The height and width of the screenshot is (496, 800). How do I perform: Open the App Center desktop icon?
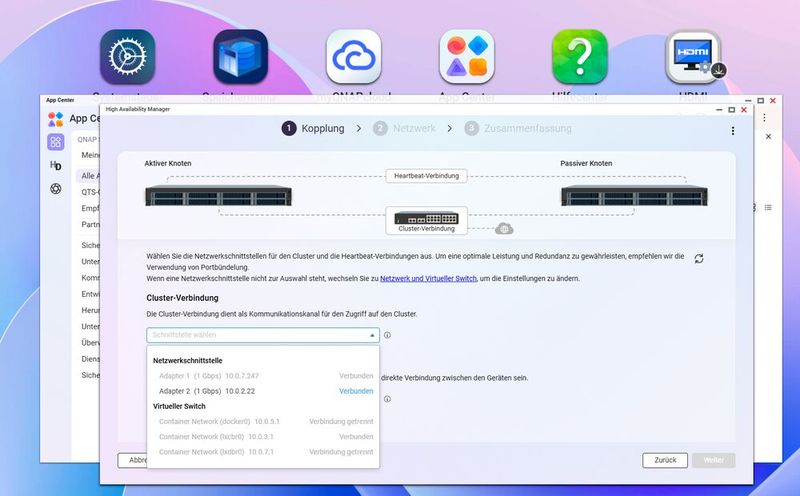[466, 57]
